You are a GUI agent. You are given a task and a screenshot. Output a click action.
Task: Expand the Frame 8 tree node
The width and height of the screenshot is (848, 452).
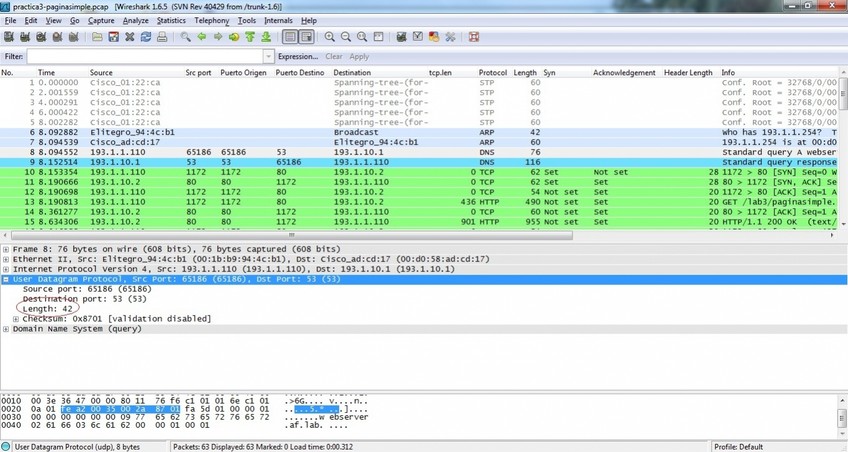pyautogui.click(x=7, y=249)
